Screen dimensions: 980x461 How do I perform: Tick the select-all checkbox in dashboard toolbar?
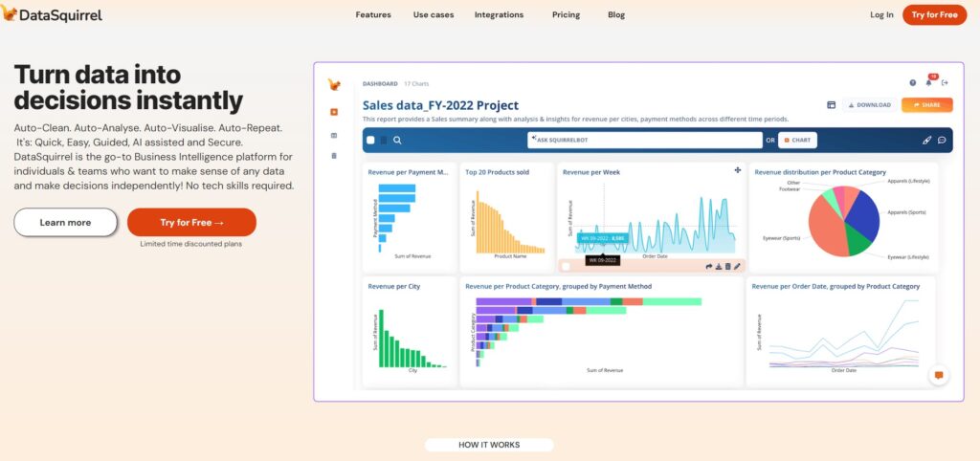click(370, 140)
